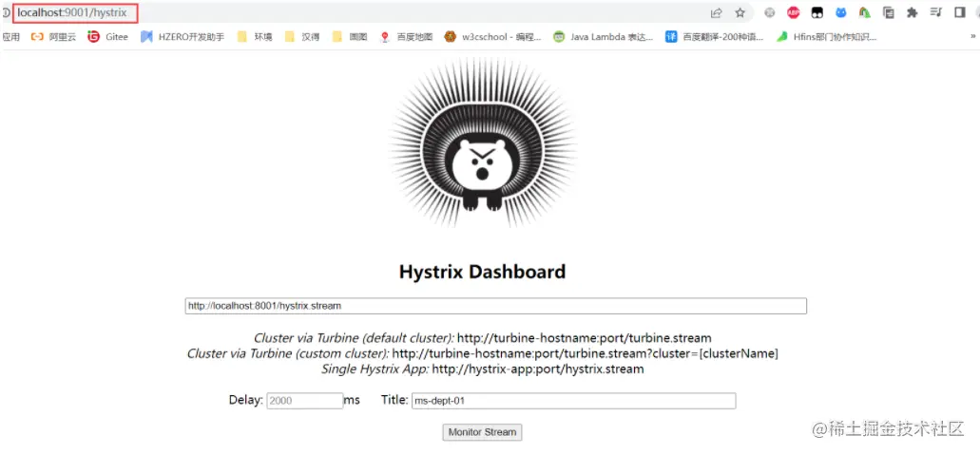Image resolution: width=980 pixels, height=454 pixels.
Task: Bookmark this page with the star icon
Action: [x=740, y=12]
